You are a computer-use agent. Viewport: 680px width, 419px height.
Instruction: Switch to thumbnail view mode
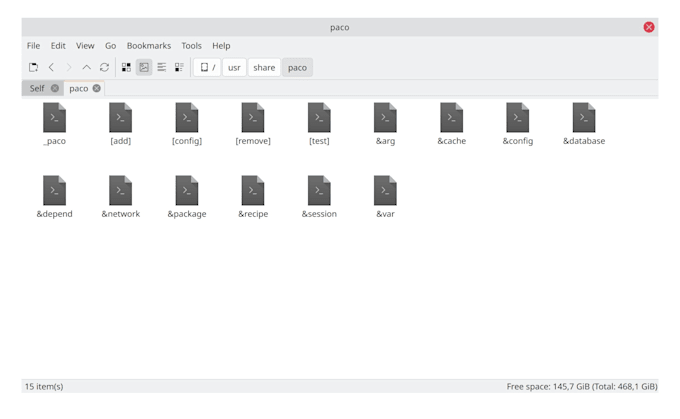click(144, 67)
